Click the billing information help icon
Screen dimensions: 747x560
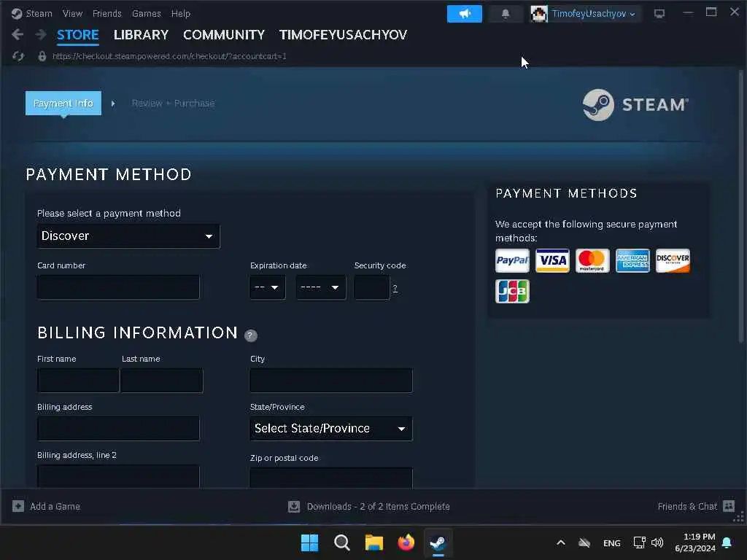click(251, 335)
